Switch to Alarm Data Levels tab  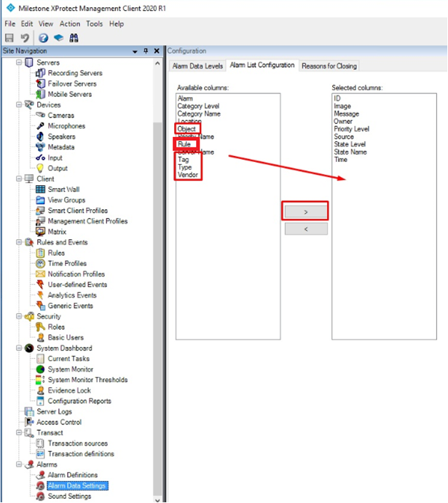[x=197, y=66]
